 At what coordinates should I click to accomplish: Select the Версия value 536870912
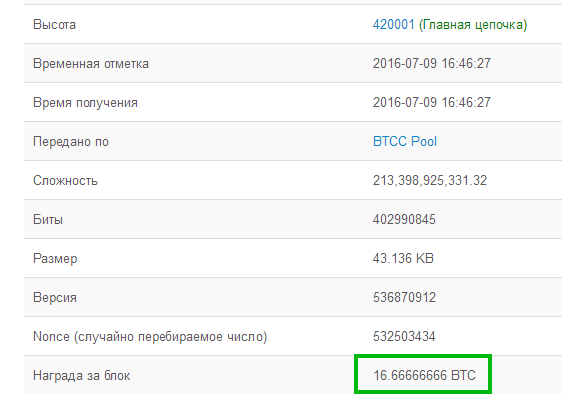404,297
